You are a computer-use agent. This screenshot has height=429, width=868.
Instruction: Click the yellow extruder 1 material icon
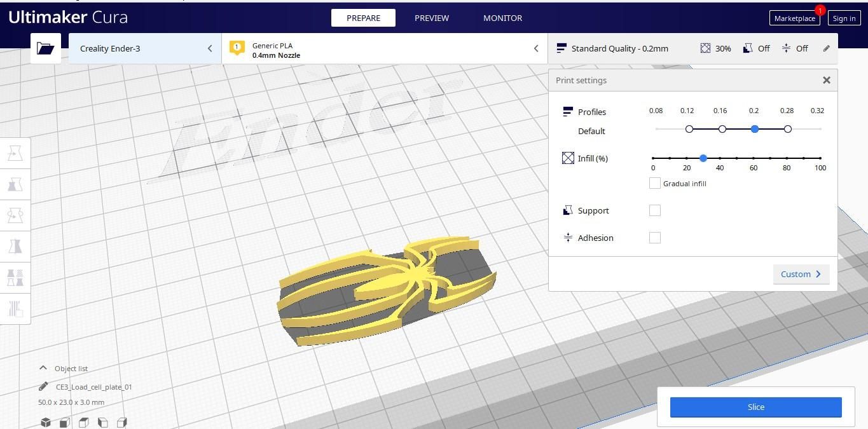click(x=237, y=48)
